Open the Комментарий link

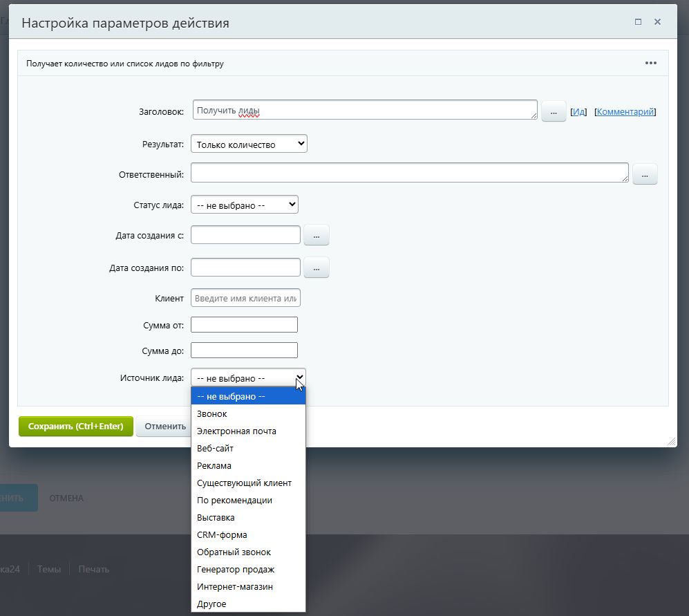click(x=625, y=112)
